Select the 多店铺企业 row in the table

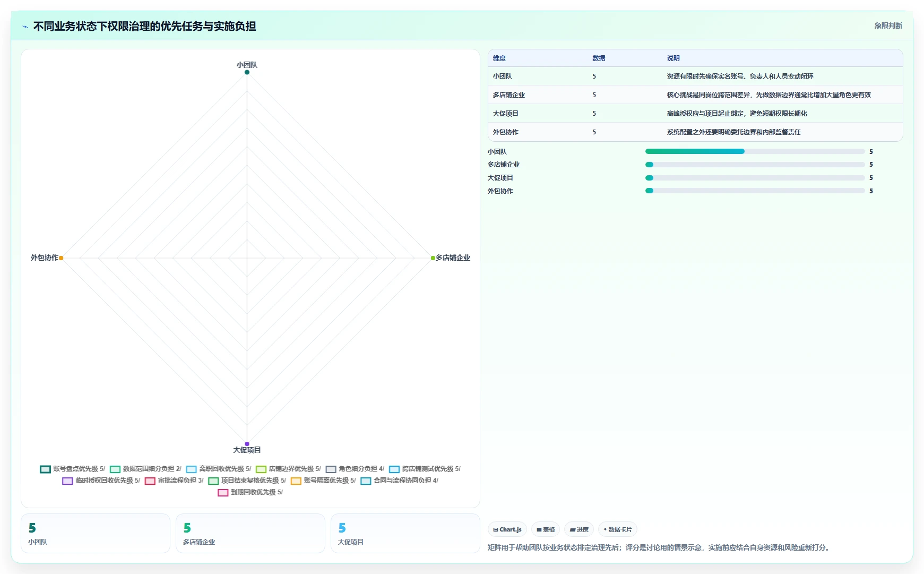[695, 95]
